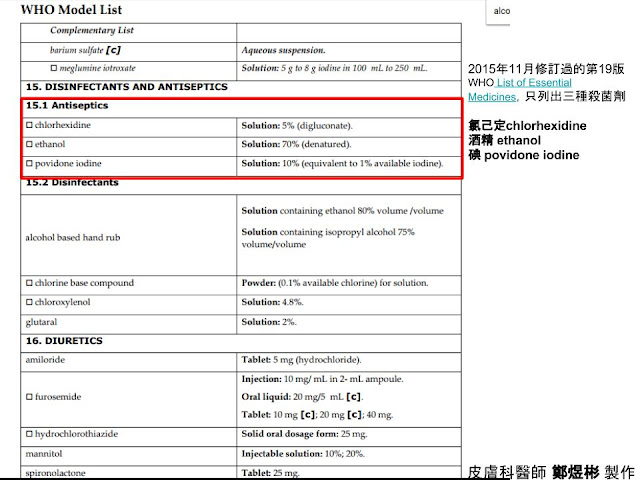The width and height of the screenshot is (640, 480).
Task: Click '氯己定chlorhexidine' annotation
Action: pyautogui.click(x=527, y=125)
